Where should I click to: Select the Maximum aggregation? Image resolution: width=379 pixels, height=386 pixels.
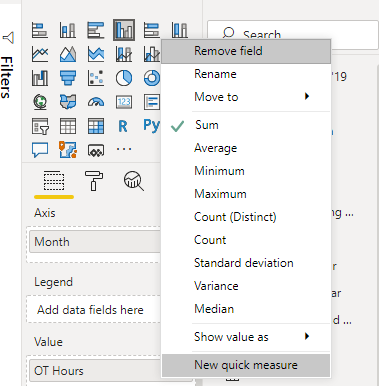click(x=246, y=194)
